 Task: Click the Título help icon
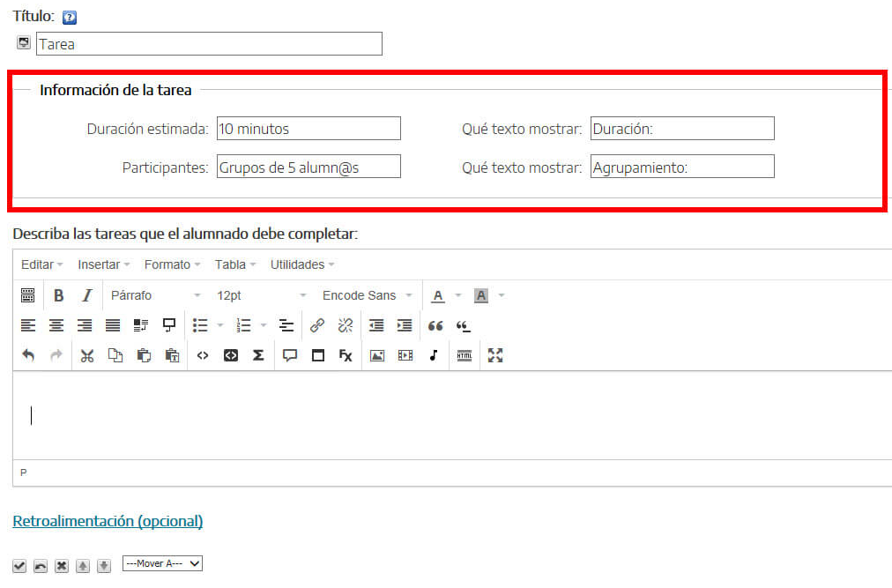(69, 16)
